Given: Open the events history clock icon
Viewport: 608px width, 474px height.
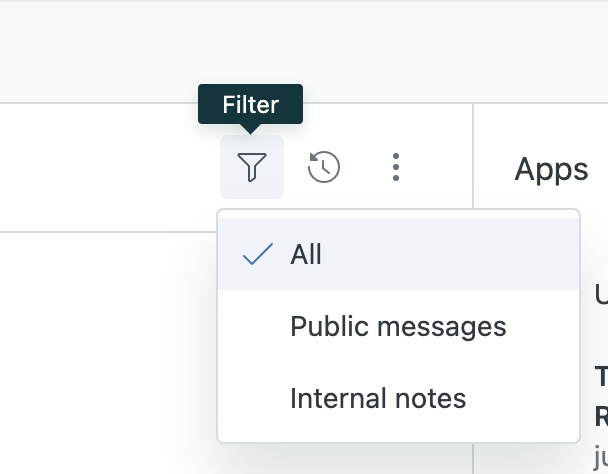Looking at the screenshot, I should point(324,167).
